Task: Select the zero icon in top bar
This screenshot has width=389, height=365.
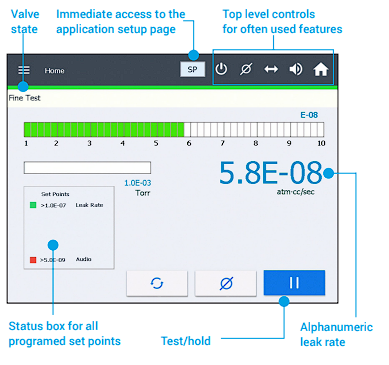Action: point(246,69)
